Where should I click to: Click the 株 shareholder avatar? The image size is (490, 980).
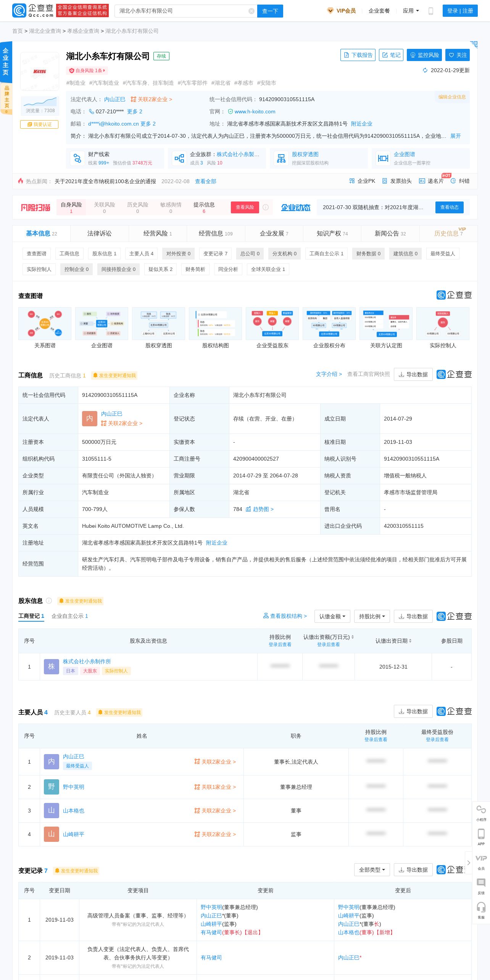click(x=52, y=667)
